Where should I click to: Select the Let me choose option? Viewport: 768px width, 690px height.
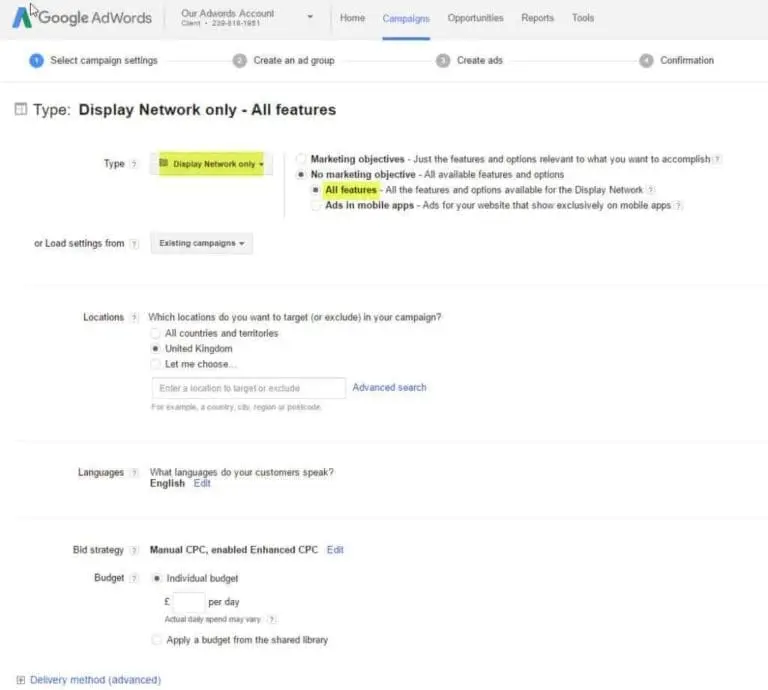(x=155, y=364)
